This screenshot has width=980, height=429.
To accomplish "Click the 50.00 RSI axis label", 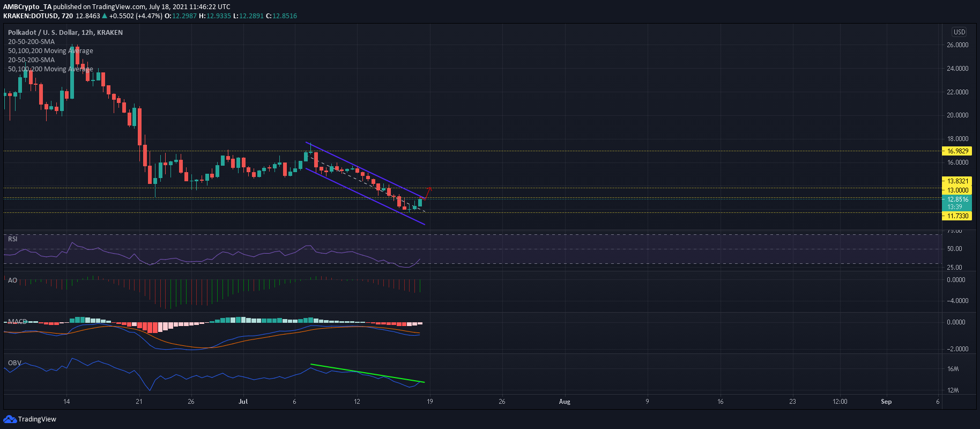I will tap(955, 249).
